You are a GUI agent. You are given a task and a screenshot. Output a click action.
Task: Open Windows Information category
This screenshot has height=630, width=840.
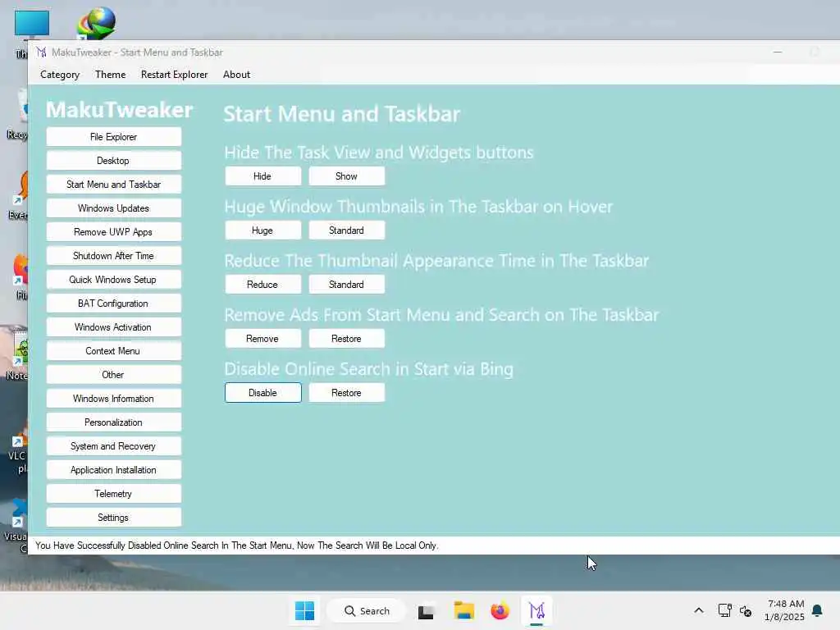pos(113,399)
